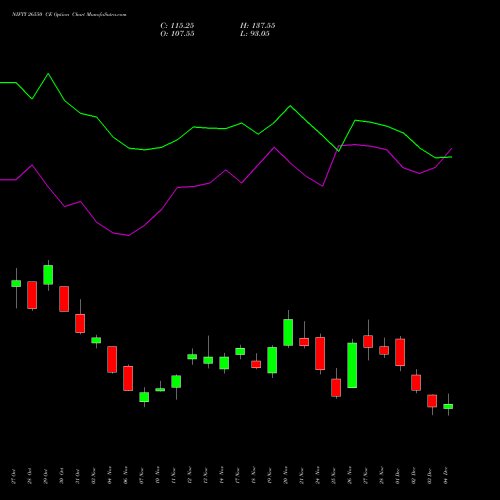This screenshot has height=500, width=500.
Task: Click the last green candlestick above 04 Dec
Action: tap(448, 406)
